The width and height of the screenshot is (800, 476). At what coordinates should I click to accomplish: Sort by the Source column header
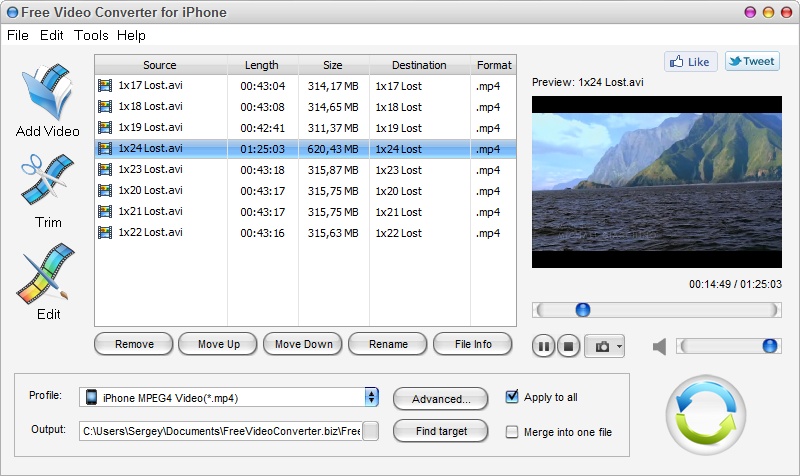pos(160,65)
